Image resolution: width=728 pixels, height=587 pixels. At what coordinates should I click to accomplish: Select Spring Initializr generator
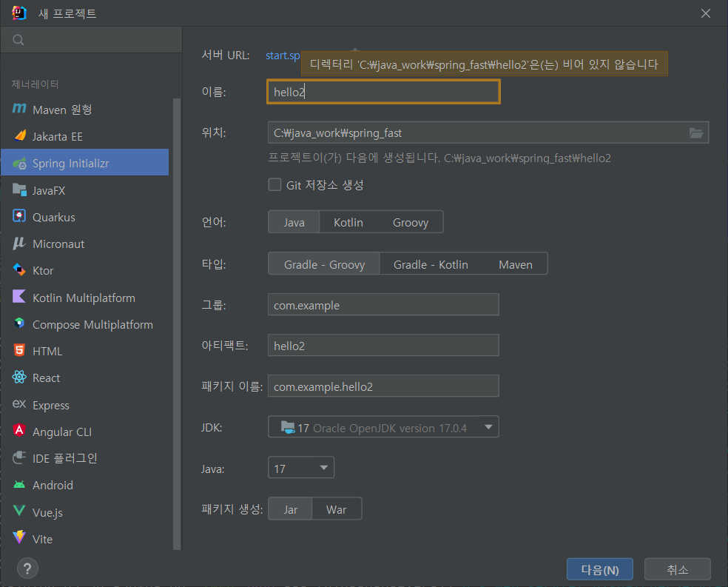tap(85, 163)
